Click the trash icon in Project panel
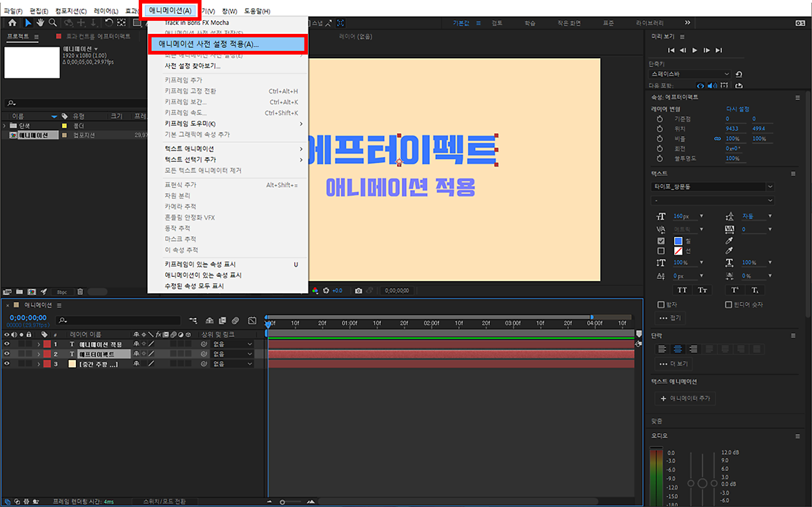This screenshot has height=507, width=812. click(x=80, y=292)
